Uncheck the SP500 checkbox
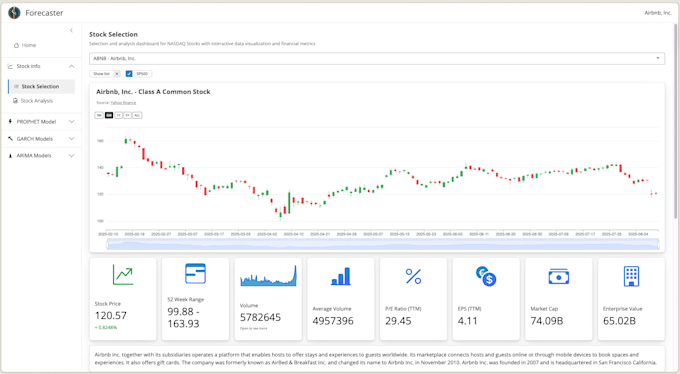The width and height of the screenshot is (680, 374). (x=129, y=74)
